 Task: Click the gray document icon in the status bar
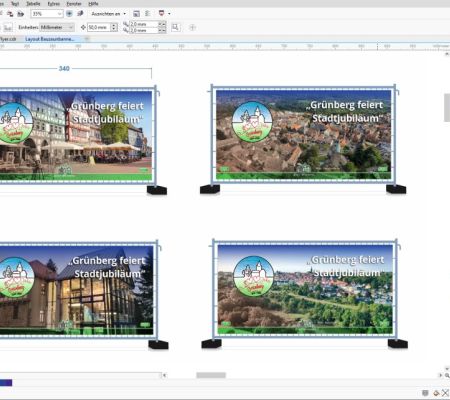pyautogui.click(x=425, y=393)
